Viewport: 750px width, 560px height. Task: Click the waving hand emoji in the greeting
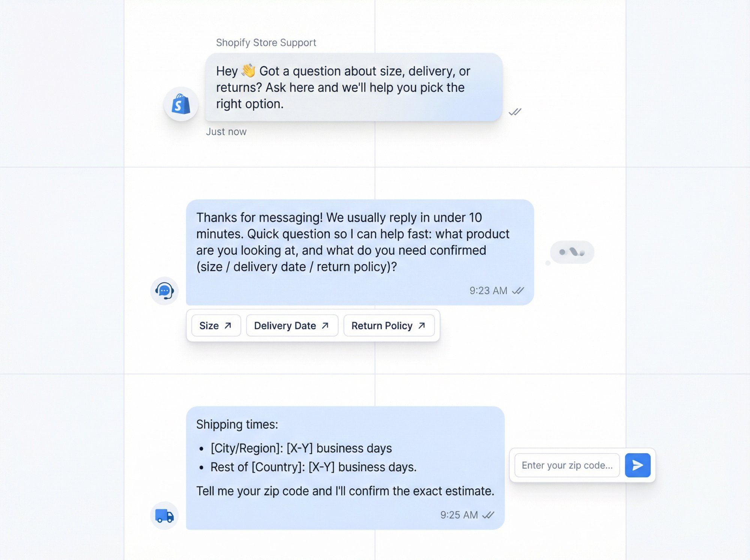pos(249,71)
